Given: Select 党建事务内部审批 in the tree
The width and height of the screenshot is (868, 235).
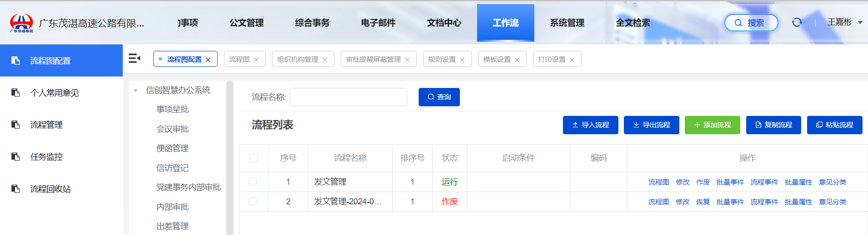Looking at the screenshot, I should coord(189,187).
